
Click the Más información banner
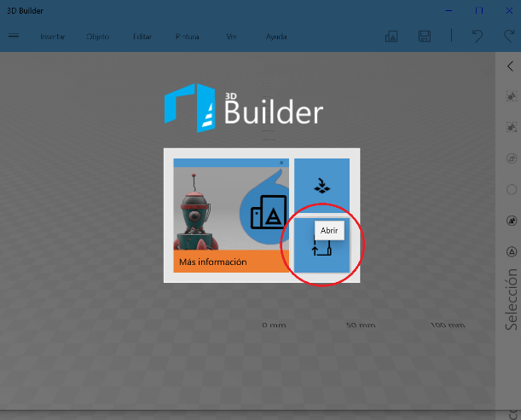[231, 262]
